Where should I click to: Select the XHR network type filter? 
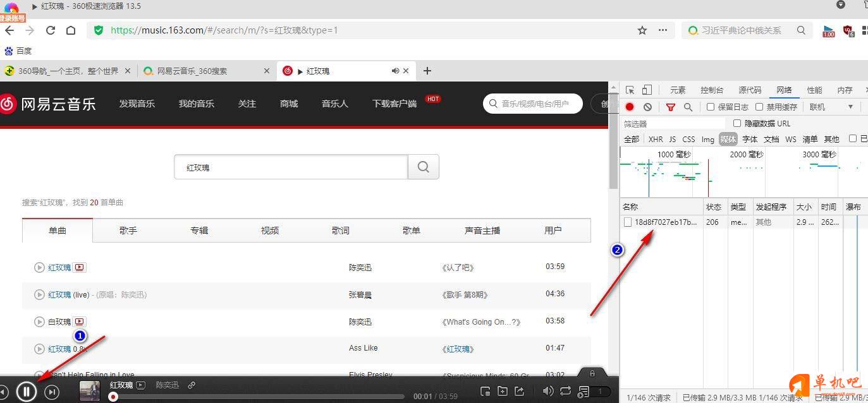(656, 139)
